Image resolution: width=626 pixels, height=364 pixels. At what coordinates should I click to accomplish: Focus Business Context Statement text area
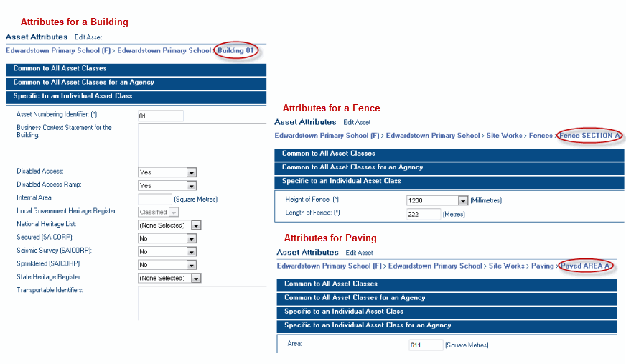pyautogui.click(x=202, y=145)
